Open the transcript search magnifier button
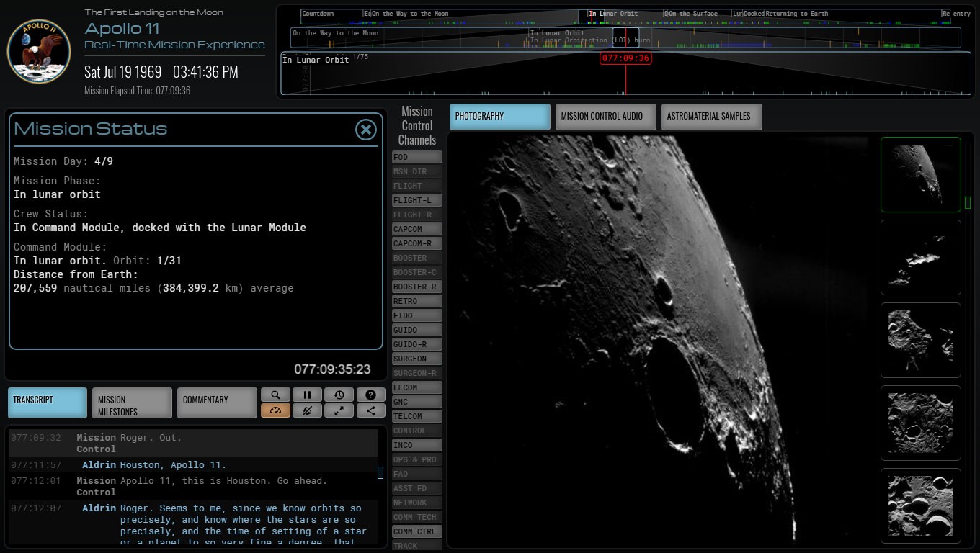 tap(275, 395)
